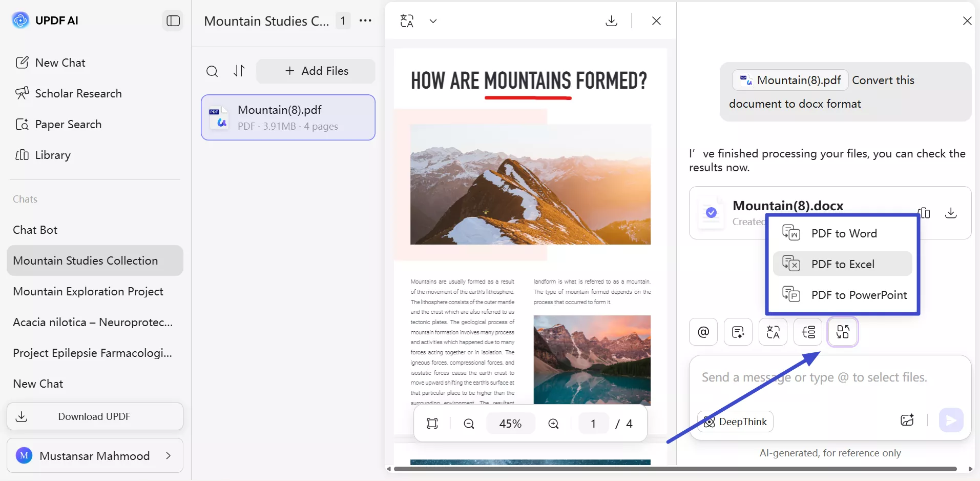Download the Mountain(8).docx result file
This screenshot has width=980, height=481.
(x=951, y=213)
